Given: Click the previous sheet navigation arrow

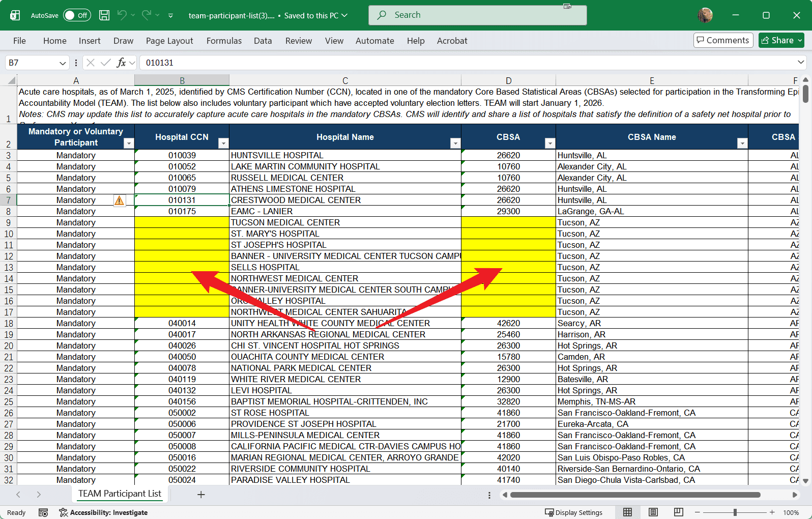Looking at the screenshot, I should pos(18,495).
